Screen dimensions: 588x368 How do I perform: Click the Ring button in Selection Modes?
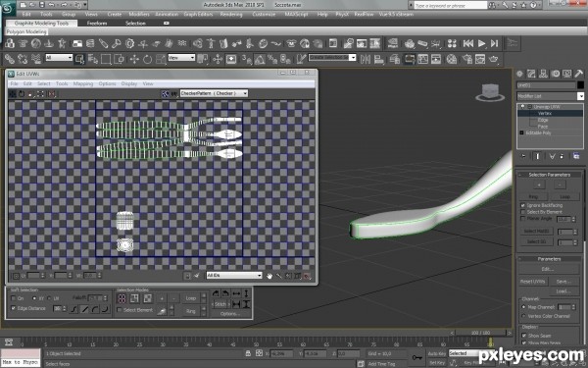pos(190,311)
